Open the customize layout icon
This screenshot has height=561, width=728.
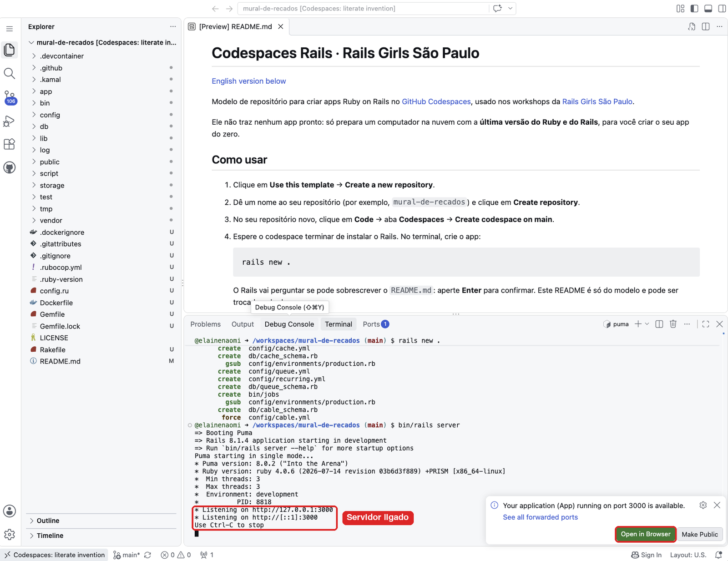click(x=681, y=8)
